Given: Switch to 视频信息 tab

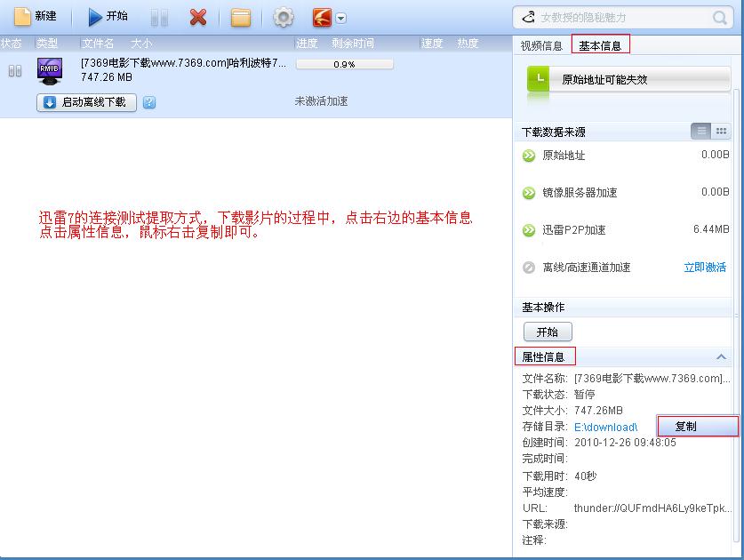Looking at the screenshot, I should (541, 45).
